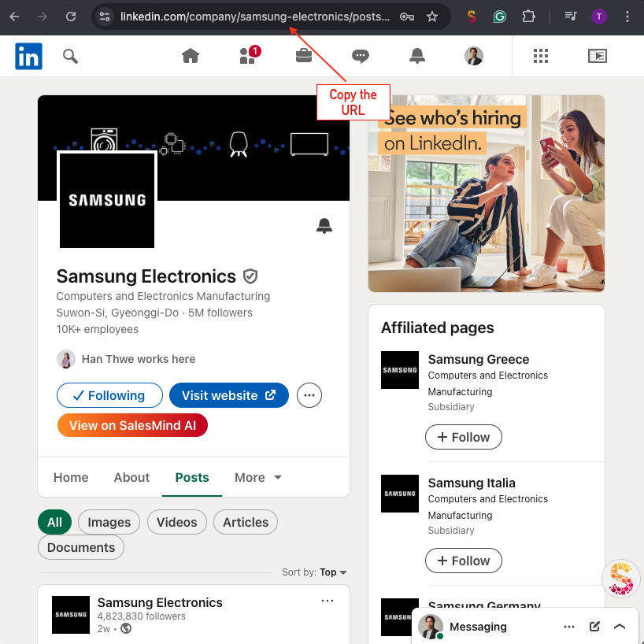The height and width of the screenshot is (644, 644).
Task: Switch to the Home page tab
Action: pos(71,477)
